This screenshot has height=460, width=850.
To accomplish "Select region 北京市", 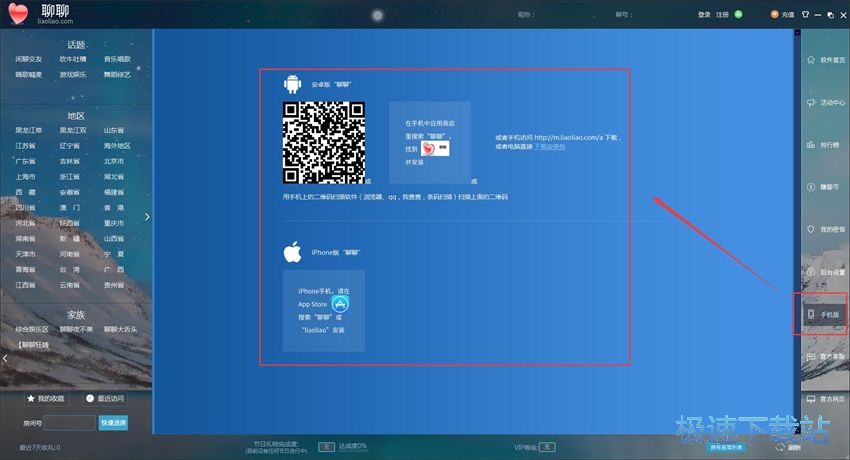I will [x=114, y=161].
